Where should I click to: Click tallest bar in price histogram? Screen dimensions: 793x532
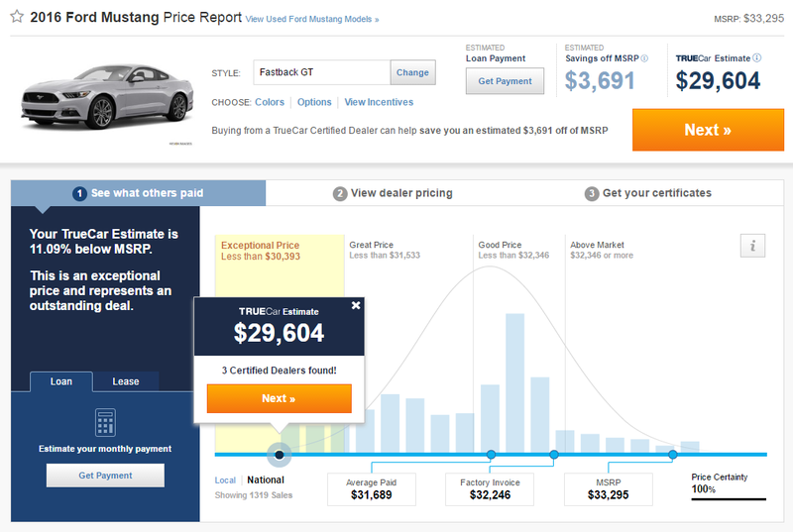tap(514, 383)
